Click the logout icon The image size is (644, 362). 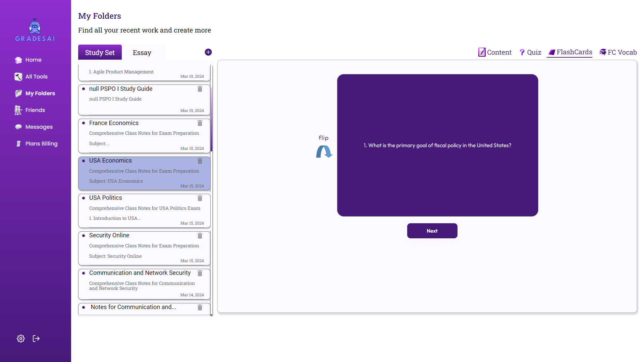(36, 339)
